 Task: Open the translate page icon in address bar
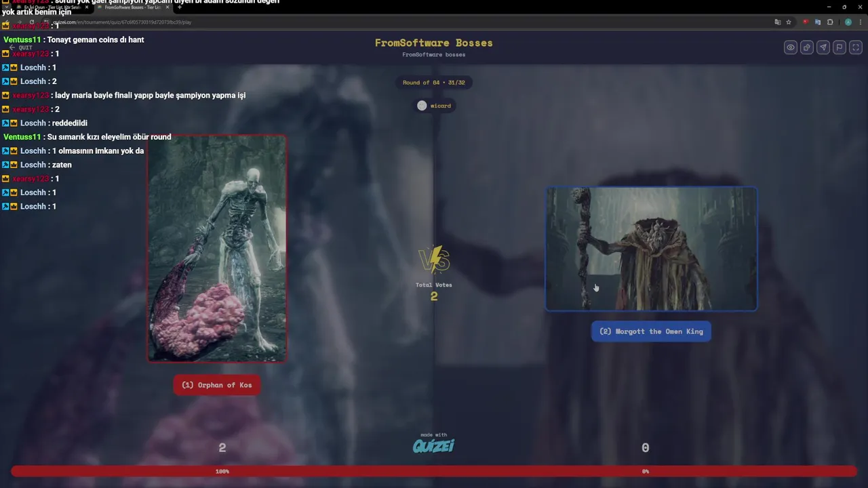[x=778, y=22]
